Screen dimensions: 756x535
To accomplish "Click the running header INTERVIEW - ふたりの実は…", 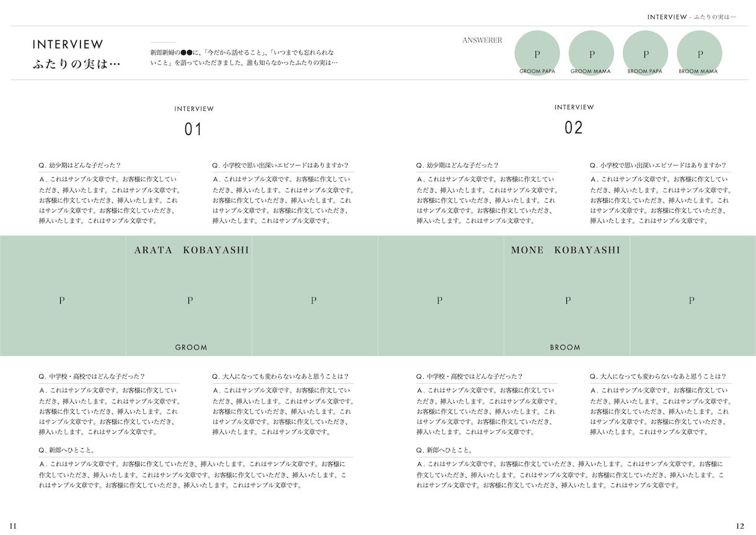I will pos(692,17).
